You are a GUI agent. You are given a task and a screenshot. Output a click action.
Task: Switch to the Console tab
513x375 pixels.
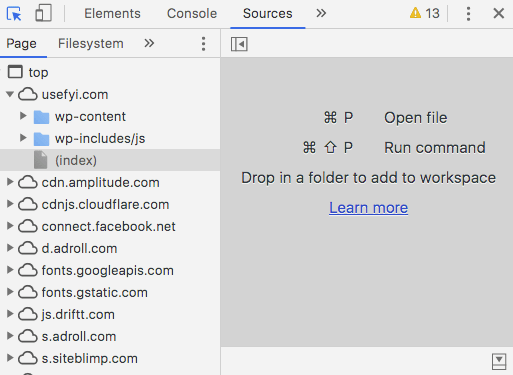(192, 14)
